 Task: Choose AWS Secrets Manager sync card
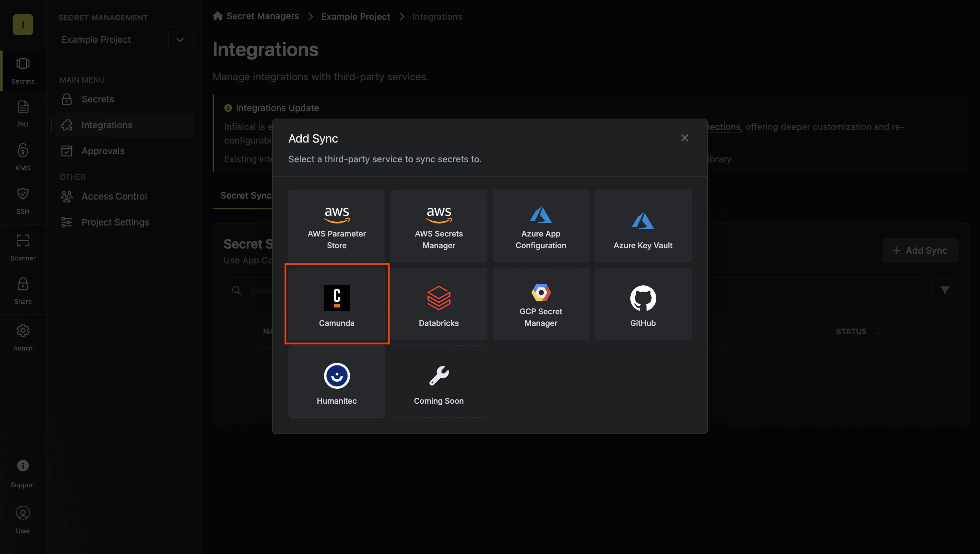coord(439,226)
